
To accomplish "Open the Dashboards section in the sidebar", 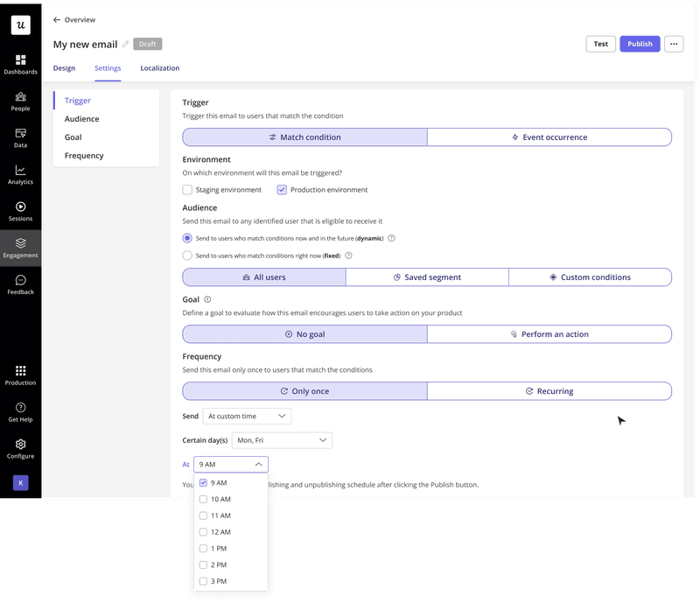I will pyautogui.click(x=20, y=63).
